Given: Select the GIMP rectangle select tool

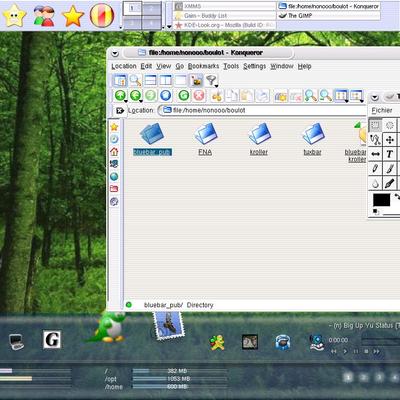Looking at the screenshot, I should click(x=375, y=125).
